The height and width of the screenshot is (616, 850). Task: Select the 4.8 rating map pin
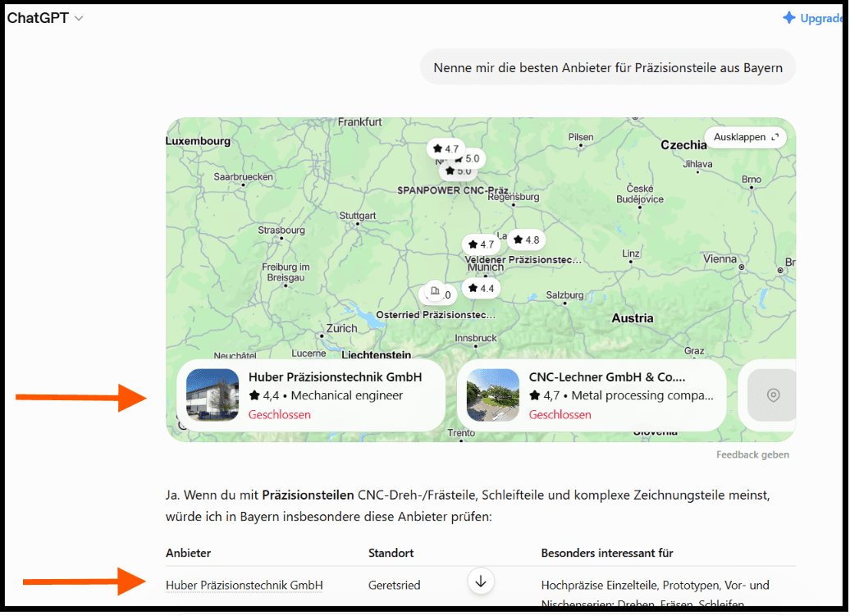point(527,240)
